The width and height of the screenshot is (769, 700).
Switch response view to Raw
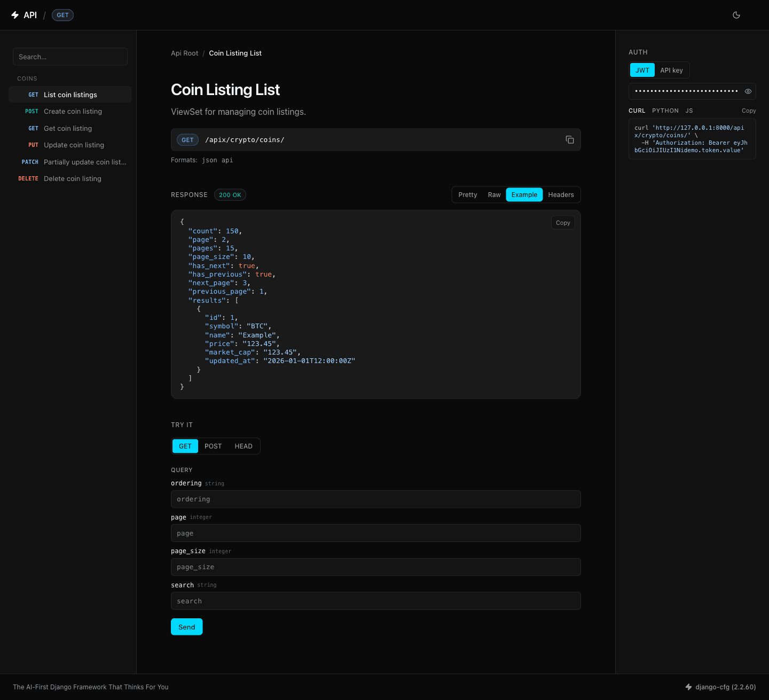click(x=495, y=195)
